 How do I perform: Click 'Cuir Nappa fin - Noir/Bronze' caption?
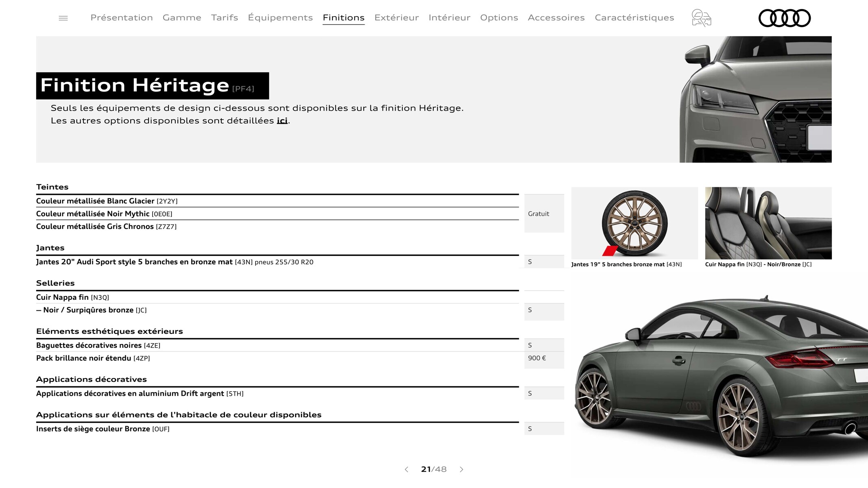759,264
